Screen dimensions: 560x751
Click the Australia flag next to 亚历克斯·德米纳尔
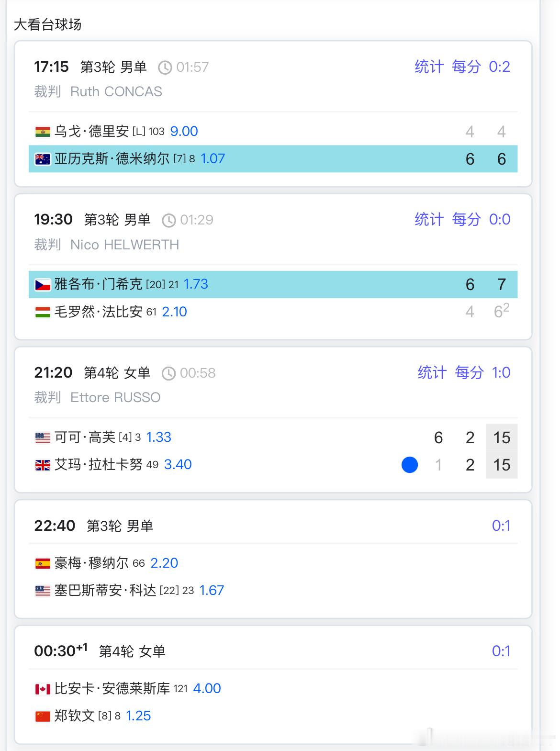tap(43, 159)
